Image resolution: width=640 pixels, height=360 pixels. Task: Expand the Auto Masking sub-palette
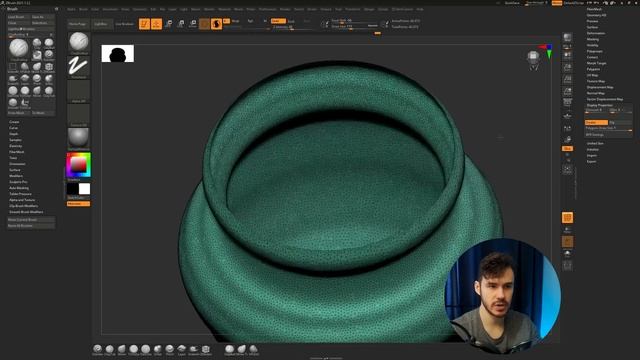pos(19,188)
